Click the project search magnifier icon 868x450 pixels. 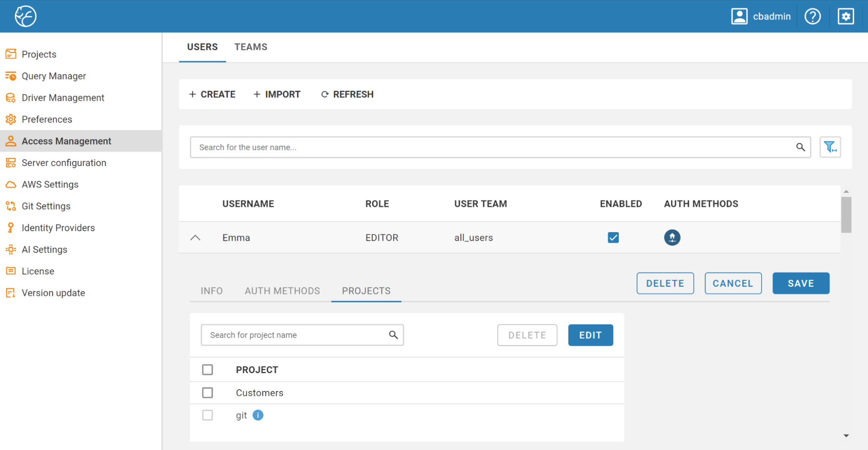pyautogui.click(x=393, y=335)
